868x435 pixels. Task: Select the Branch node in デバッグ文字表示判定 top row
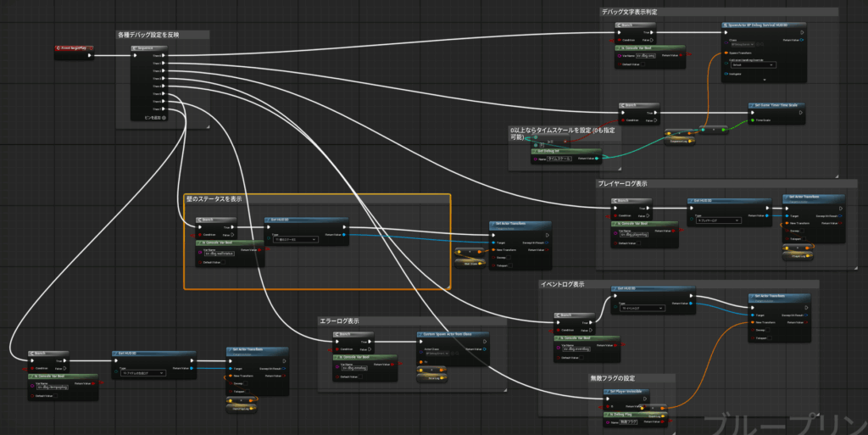pyautogui.click(x=635, y=25)
